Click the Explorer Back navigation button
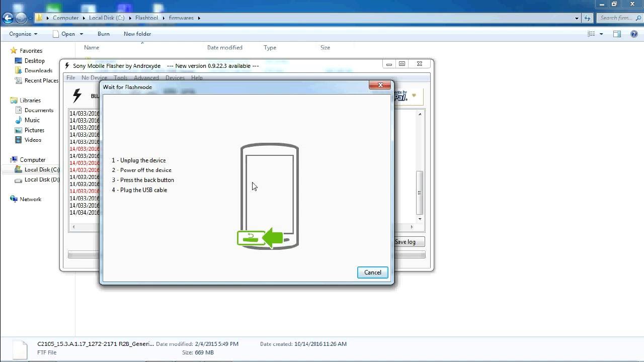The width and height of the screenshot is (644, 362). click(8, 18)
